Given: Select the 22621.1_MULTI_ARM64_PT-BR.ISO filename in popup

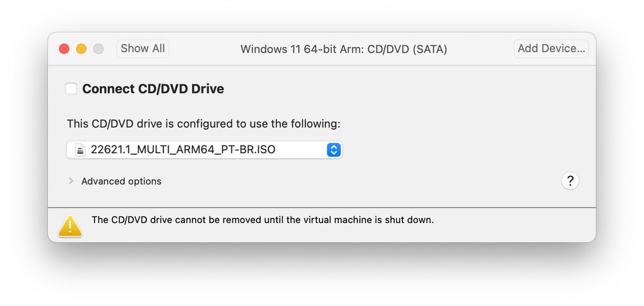Looking at the screenshot, I should [x=183, y=149].
